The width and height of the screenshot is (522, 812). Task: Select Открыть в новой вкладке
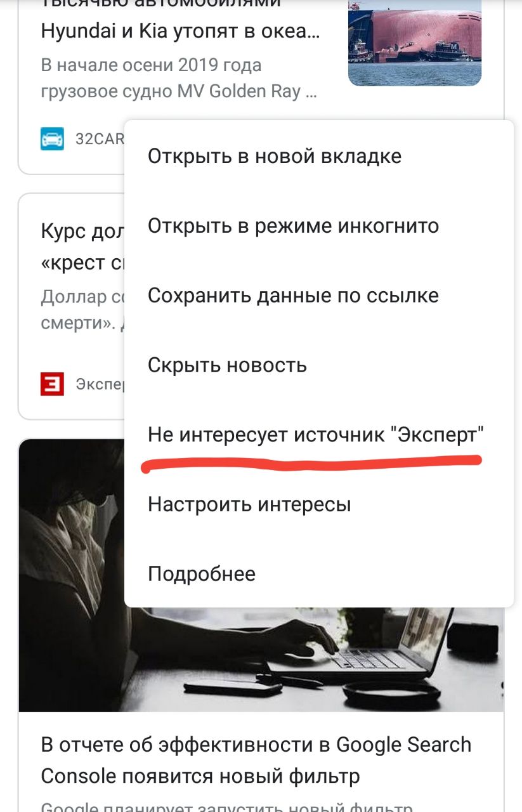coord(275,156)
